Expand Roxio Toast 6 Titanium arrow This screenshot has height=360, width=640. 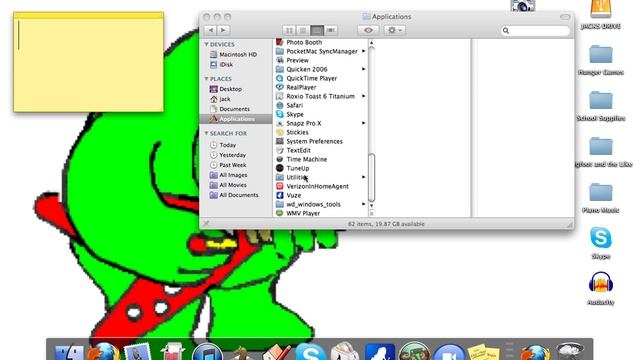point(363,96)
